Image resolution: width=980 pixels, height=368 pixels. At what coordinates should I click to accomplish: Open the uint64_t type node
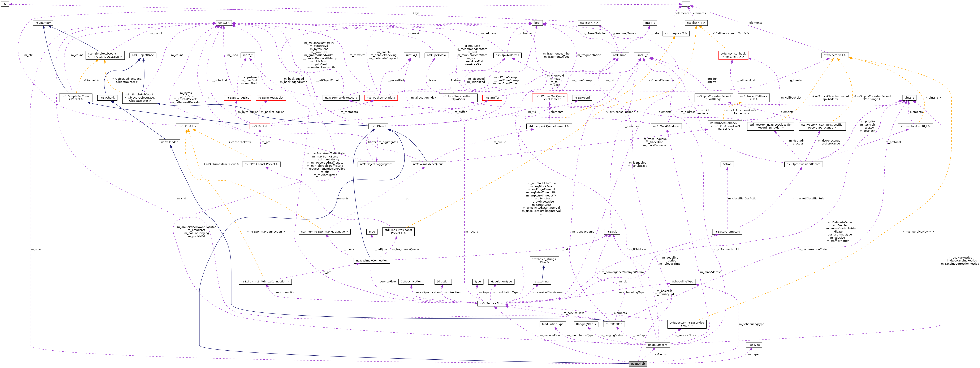(412, 55)
